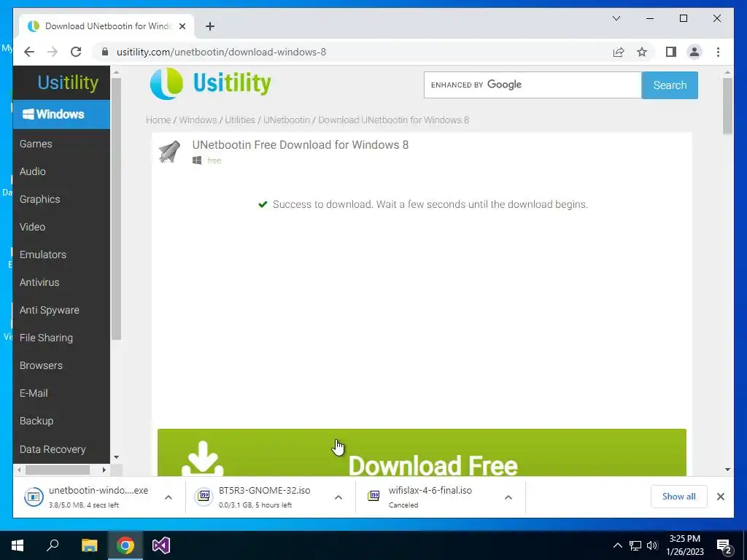
Task: Open the Emulators category
Action: tap(43, 254)
